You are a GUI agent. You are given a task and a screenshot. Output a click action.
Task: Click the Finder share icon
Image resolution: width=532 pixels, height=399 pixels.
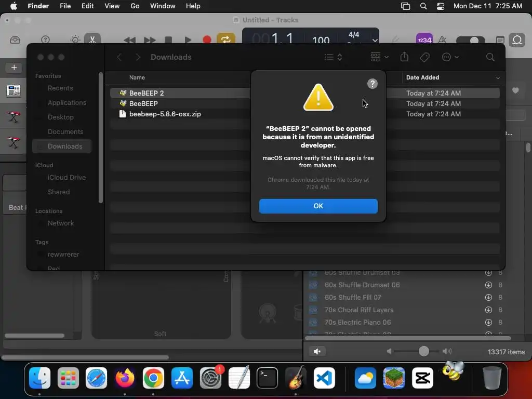(404, 57)
